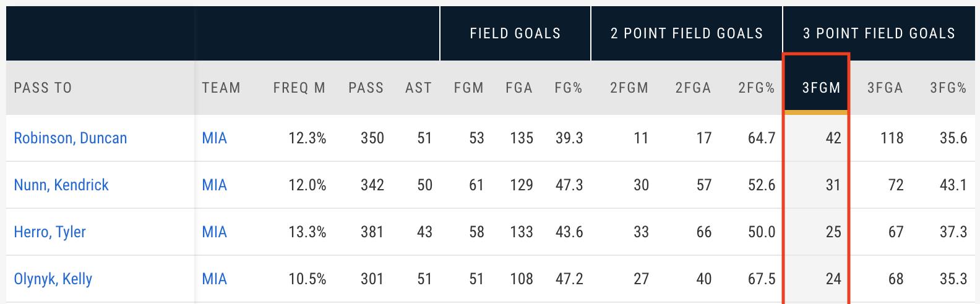Sort by the 3FG% column header
Screen dimensions: 980x304
click(948, 88)
